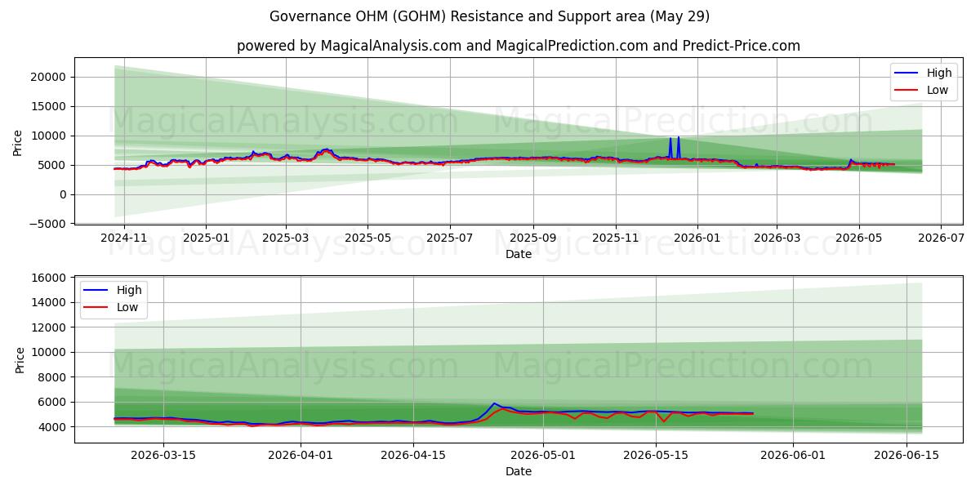Click the '2026-03' tick label
The image size is (980, 490).
coord(777,237)
